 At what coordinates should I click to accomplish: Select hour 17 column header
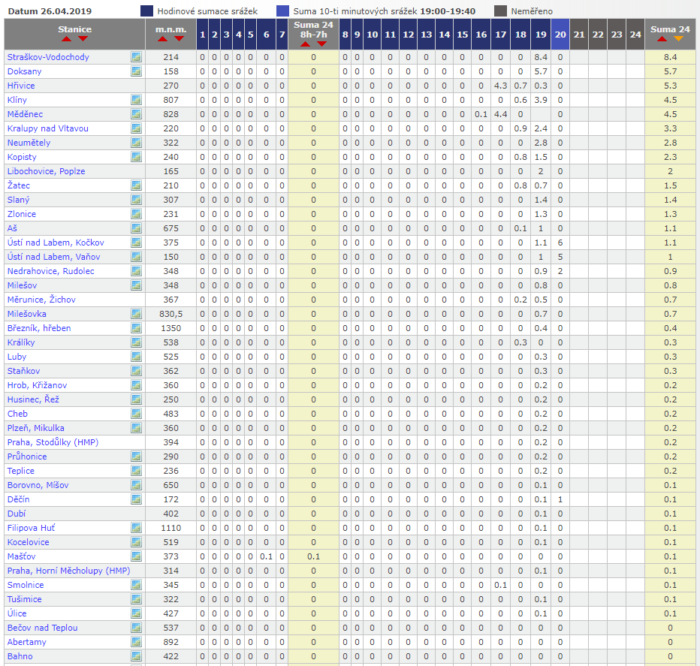pyautogui.click(x=501, y=34)
